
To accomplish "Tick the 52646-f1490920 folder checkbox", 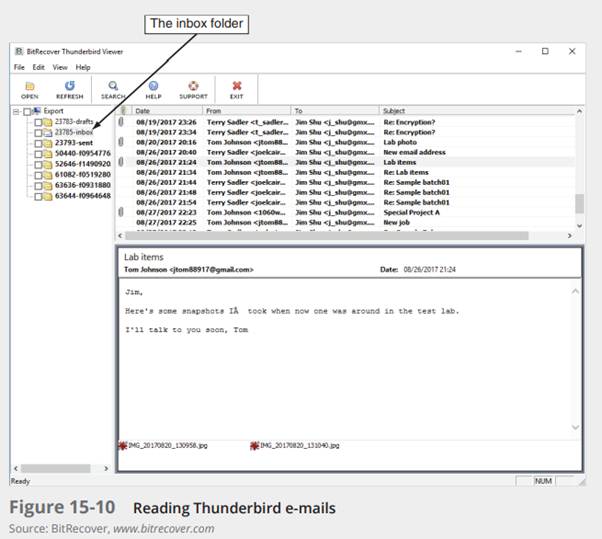I will tap(38, 165).
